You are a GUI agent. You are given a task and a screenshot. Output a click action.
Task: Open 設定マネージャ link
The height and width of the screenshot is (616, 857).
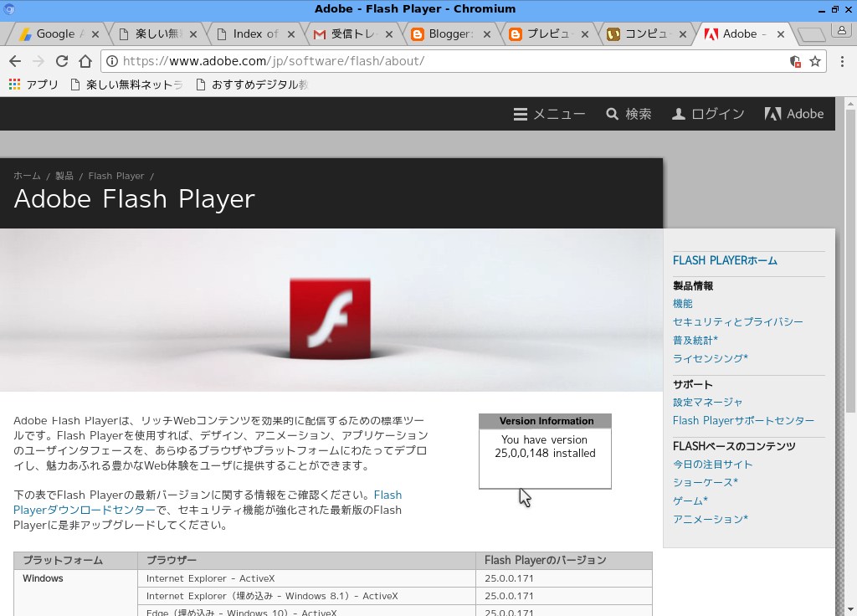(707, 403)
